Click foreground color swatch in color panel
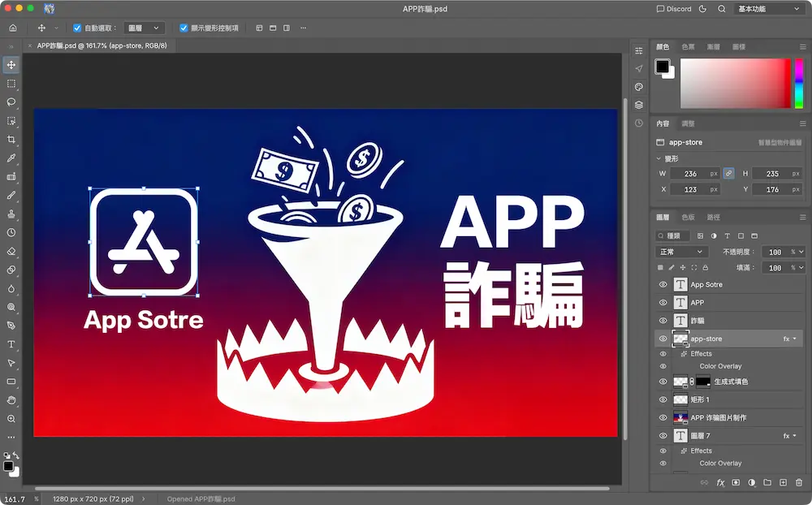This screenshot has width=812, height=505. click(663, 67)
